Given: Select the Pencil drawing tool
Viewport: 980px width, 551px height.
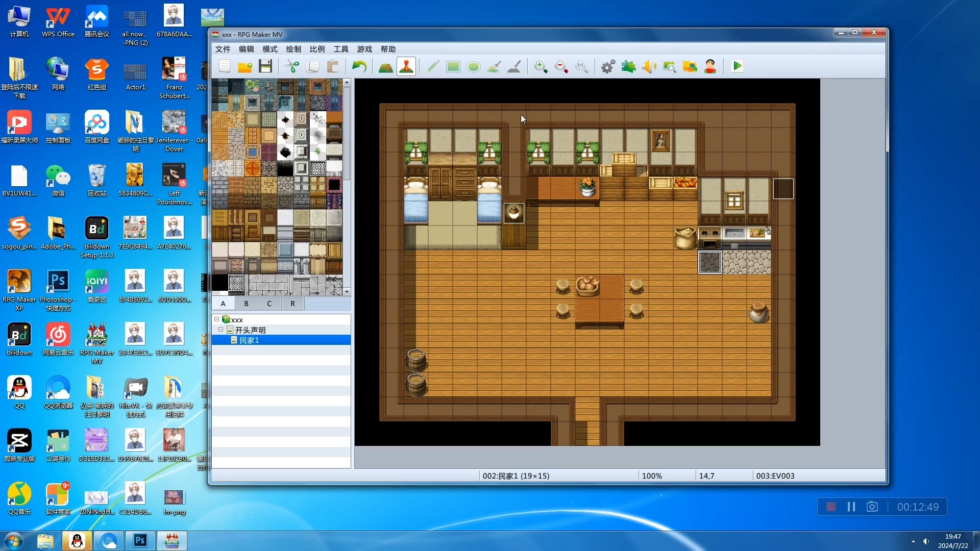Looking at the screenshot, I should coord(433,66).
